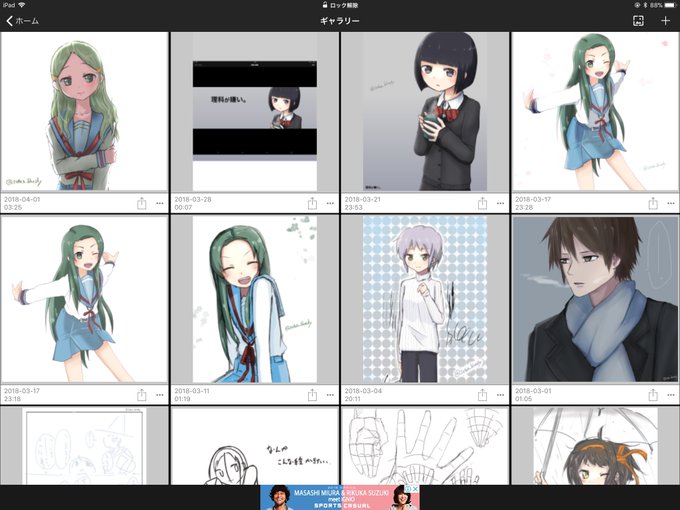Open black bob-hair girl holding cup artwork
Screen dimensions: 680x510
pyautogui.click(x=425, y=111)
